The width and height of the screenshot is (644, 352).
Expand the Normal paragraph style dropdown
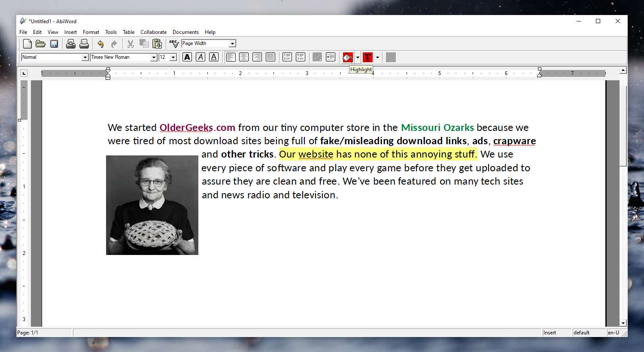click(x=85, y=57)
